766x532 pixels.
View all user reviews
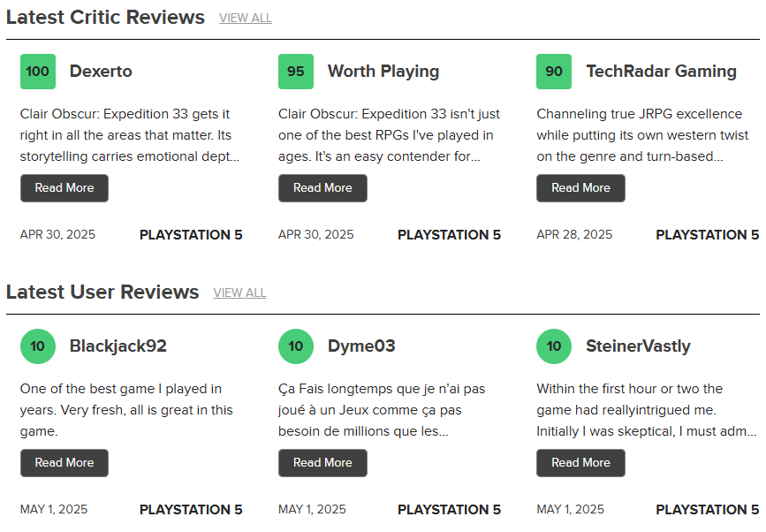coord(239,293)
